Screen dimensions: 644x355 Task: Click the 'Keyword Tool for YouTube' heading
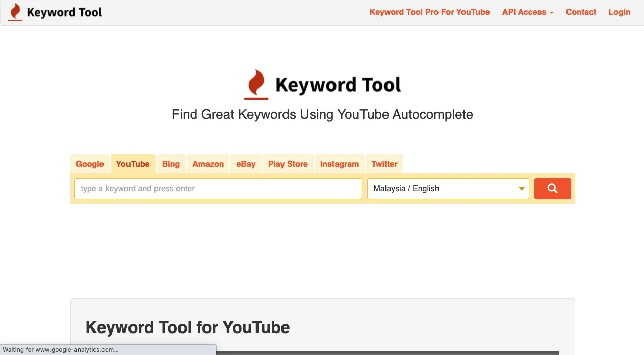[188, 327]
